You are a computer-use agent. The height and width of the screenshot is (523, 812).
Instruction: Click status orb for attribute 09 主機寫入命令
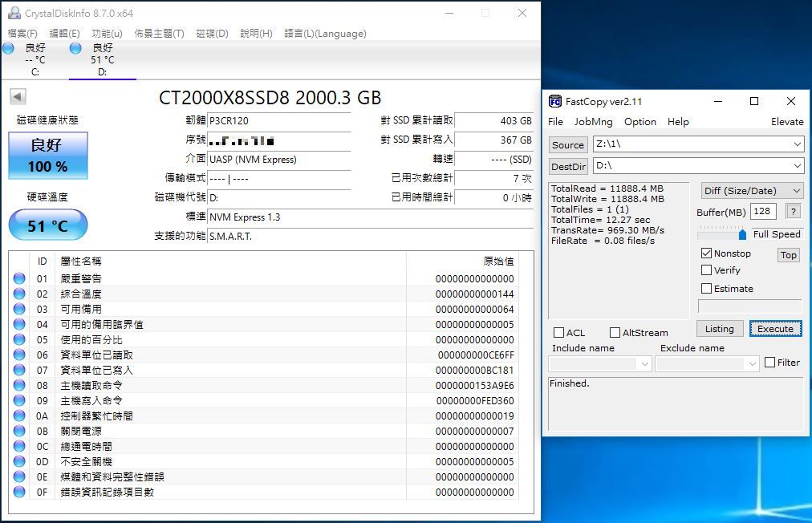19,400
